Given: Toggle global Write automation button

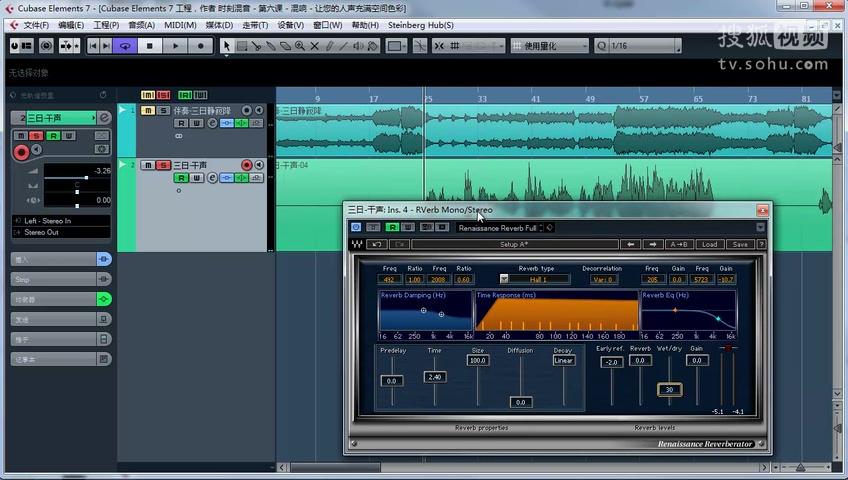Looking at the screenshot, I should tap(201, 95).
